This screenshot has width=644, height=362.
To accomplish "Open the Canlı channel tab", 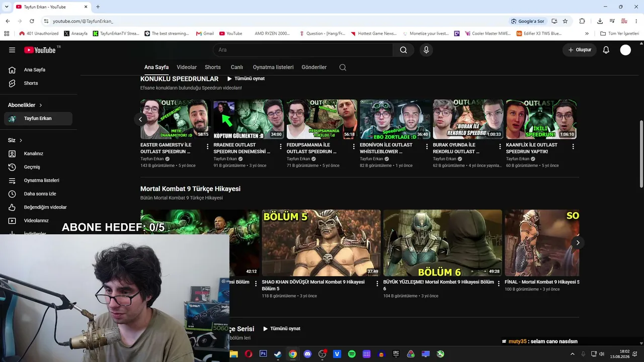I will [x=237, y=67].
